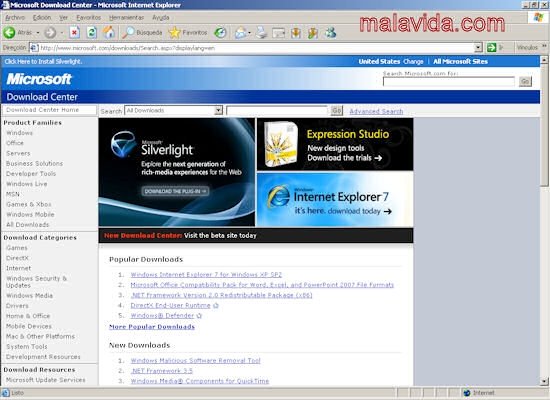Click the Change country link
Screen dimensions: 550x400
[x=413, y=61]
